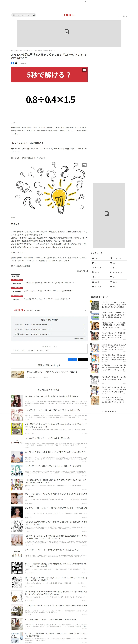Select the #スマホ keyword tag
This screenshot has height=644, width=138.
tap(30, 350)
